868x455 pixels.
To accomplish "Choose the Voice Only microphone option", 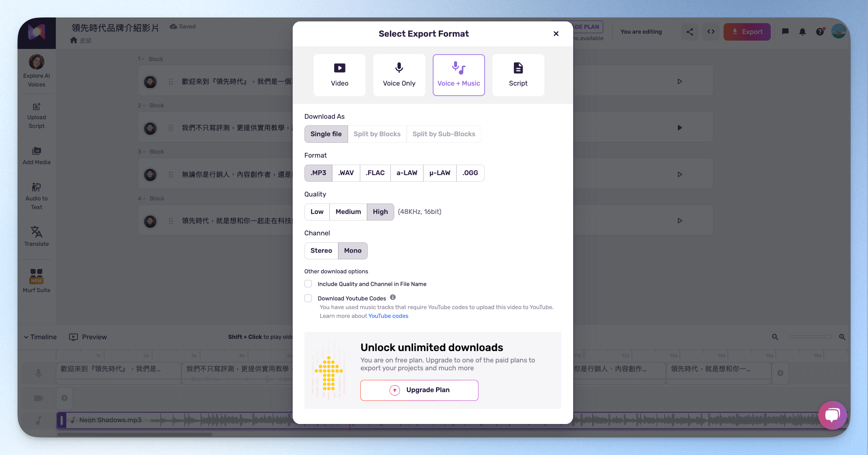I will click(399, 75).
